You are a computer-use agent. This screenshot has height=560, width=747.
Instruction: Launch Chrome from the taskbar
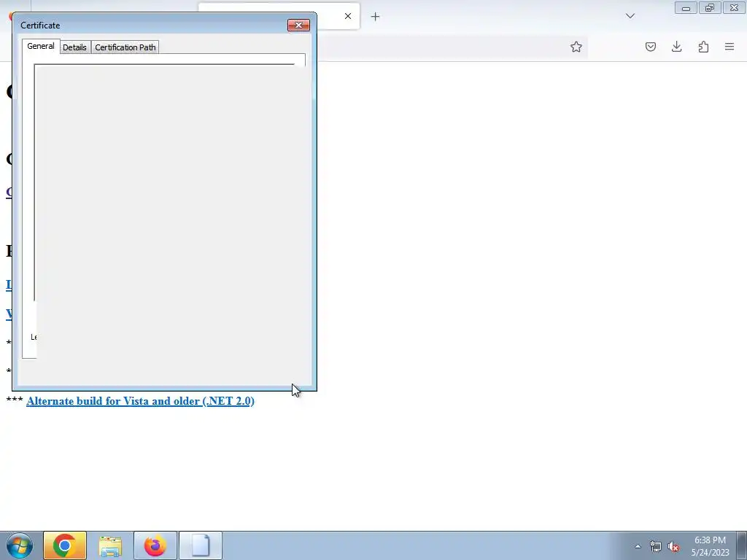coord(65,545)
